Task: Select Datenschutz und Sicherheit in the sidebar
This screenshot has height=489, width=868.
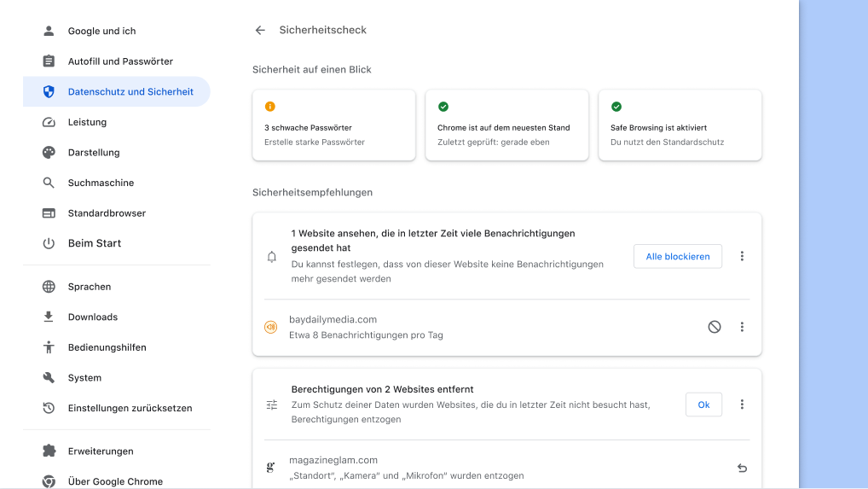Action: click(116, 91)
